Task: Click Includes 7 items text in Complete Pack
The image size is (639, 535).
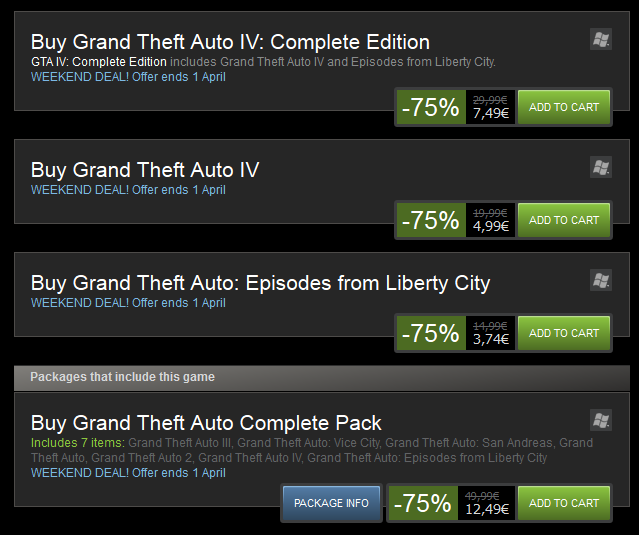Action: coord(78,443)
